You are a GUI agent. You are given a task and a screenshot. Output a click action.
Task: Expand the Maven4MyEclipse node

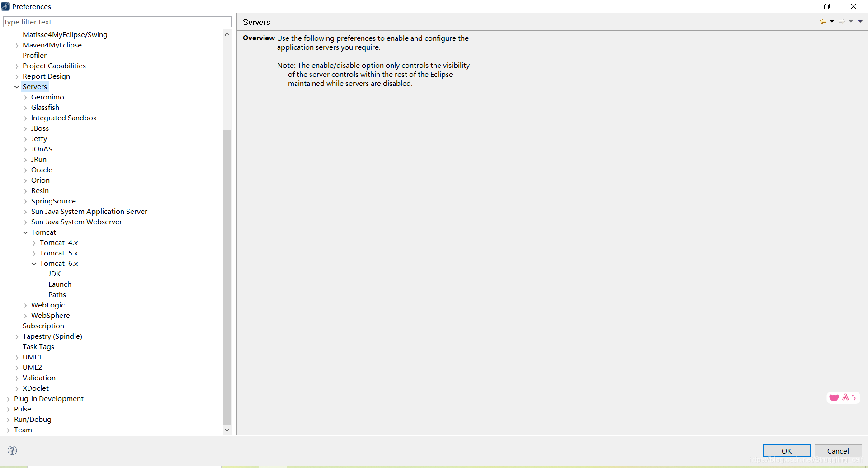[17, 45]
